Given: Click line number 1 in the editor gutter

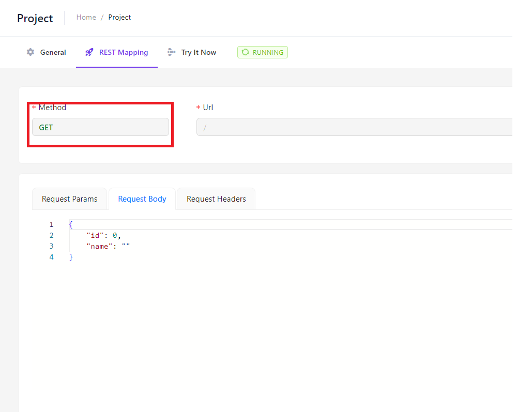Looking at the screenshot, I should pos(52,225).
